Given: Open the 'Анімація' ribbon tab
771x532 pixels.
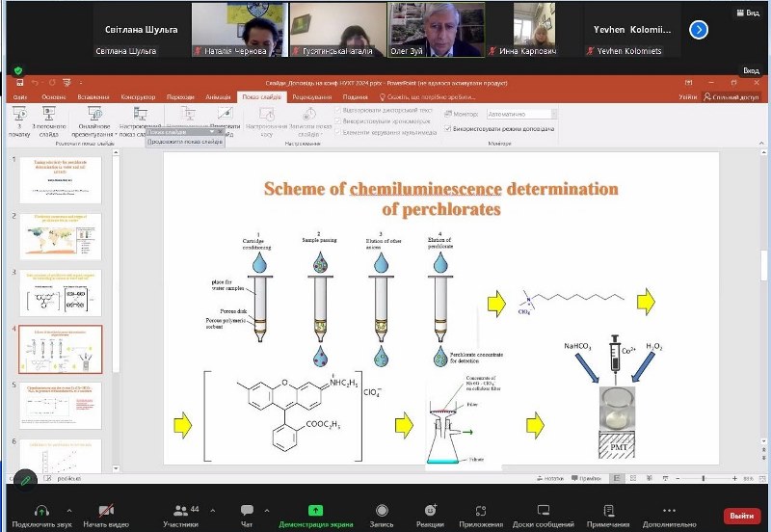Looking at the screenshot, I should click(x=218, y=97).
